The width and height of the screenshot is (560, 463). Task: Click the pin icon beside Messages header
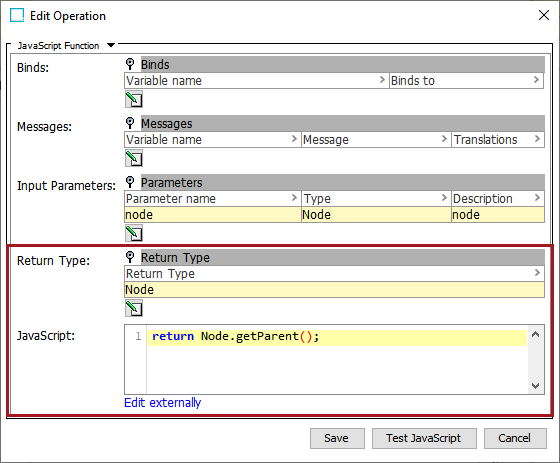(130, 123)
